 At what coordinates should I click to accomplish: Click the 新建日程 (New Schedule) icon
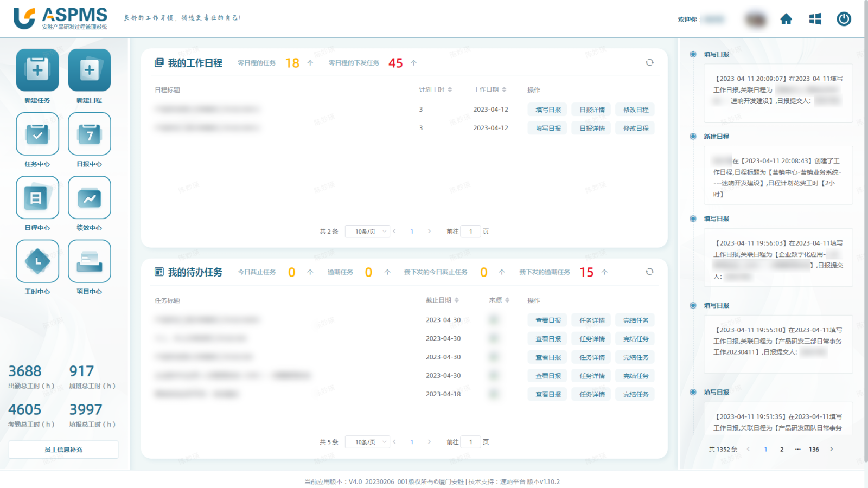[90, 70]
